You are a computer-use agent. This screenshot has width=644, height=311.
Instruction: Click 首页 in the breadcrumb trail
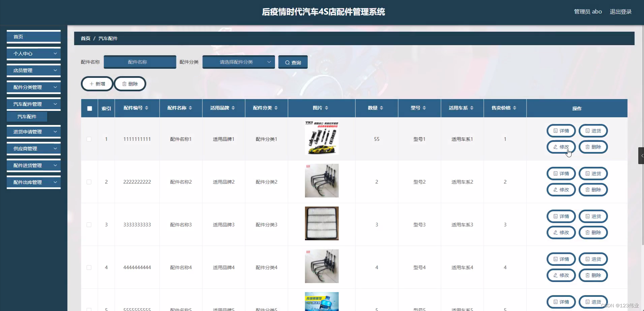pos(85,38)
